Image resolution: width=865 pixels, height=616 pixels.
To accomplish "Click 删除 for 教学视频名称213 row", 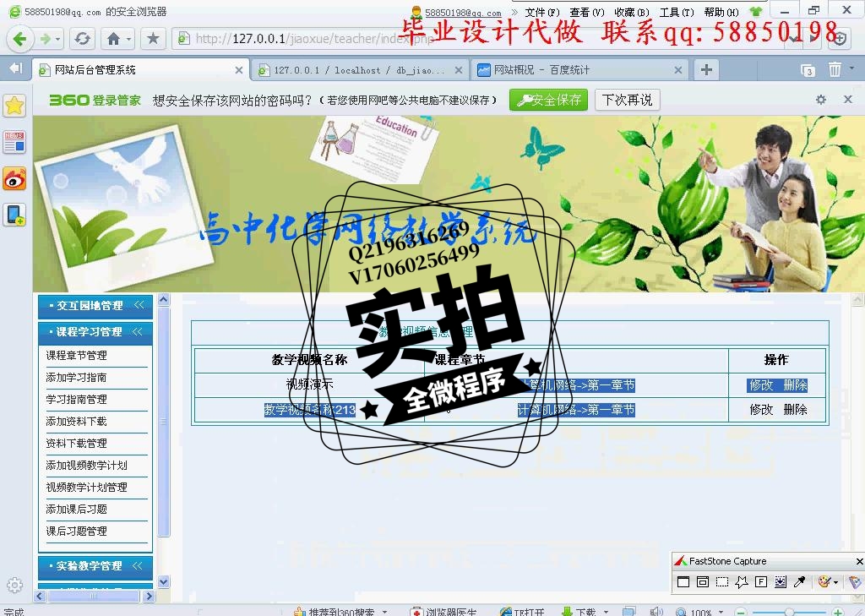I will [x=795, y=410].
